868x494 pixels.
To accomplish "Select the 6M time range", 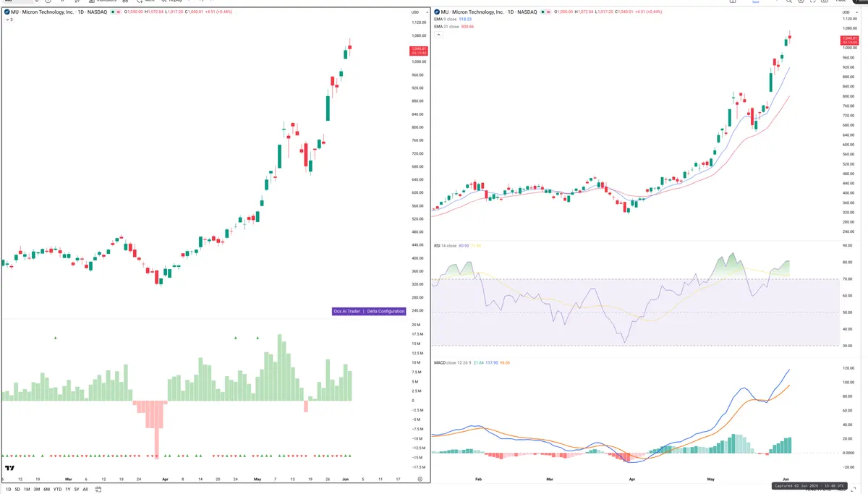I will point(46,490).
